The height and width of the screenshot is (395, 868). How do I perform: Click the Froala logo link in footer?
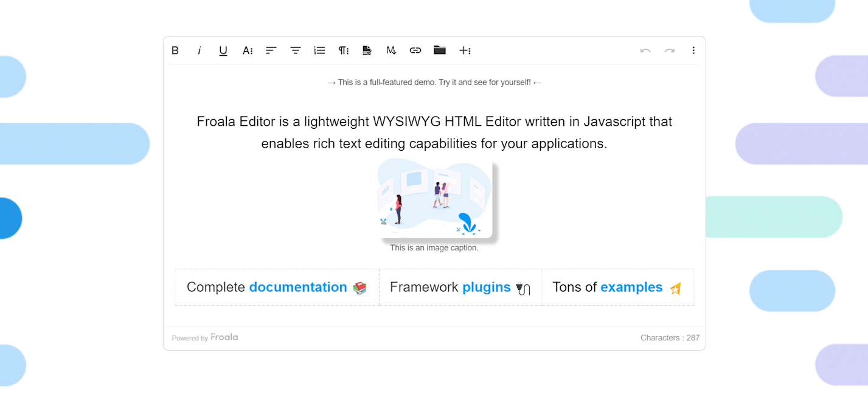click(x=224, y=337)
